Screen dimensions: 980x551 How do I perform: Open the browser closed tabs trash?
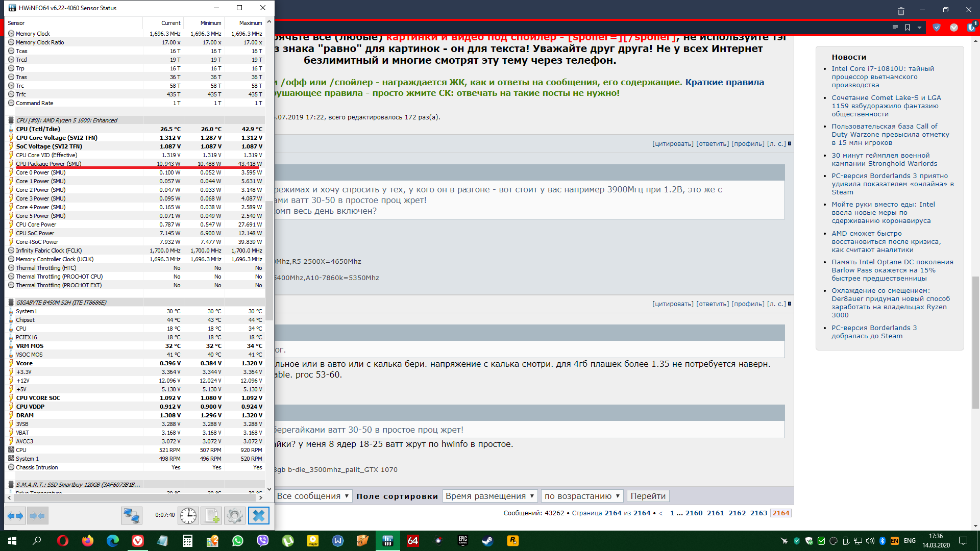tap(901, 10)
